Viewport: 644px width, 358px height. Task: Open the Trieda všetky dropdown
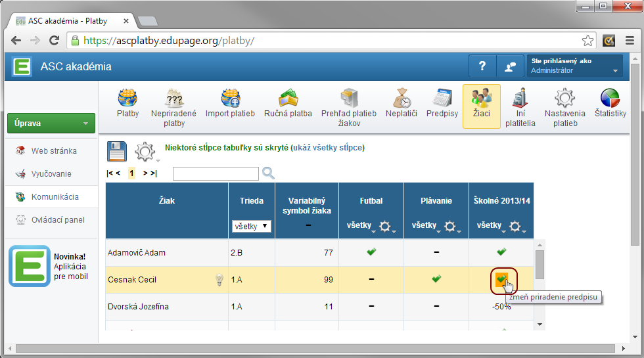pyautogui.click(x=251, y=226)
